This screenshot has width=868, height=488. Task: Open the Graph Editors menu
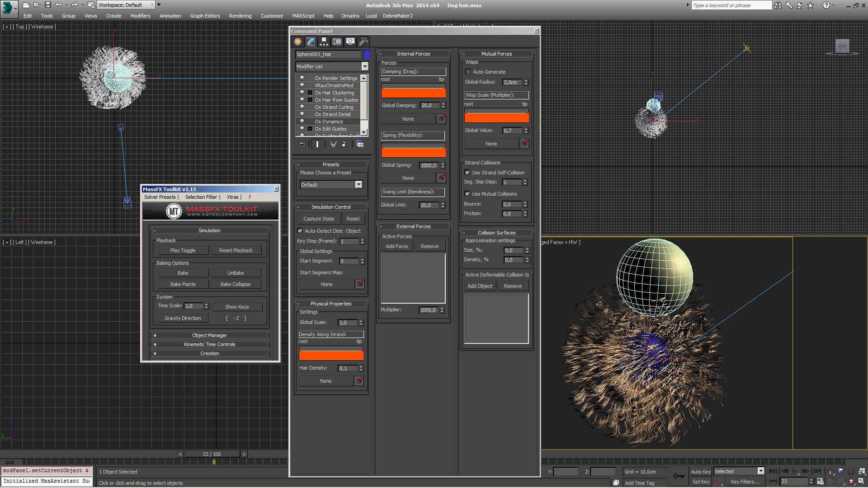coord(205,16)
